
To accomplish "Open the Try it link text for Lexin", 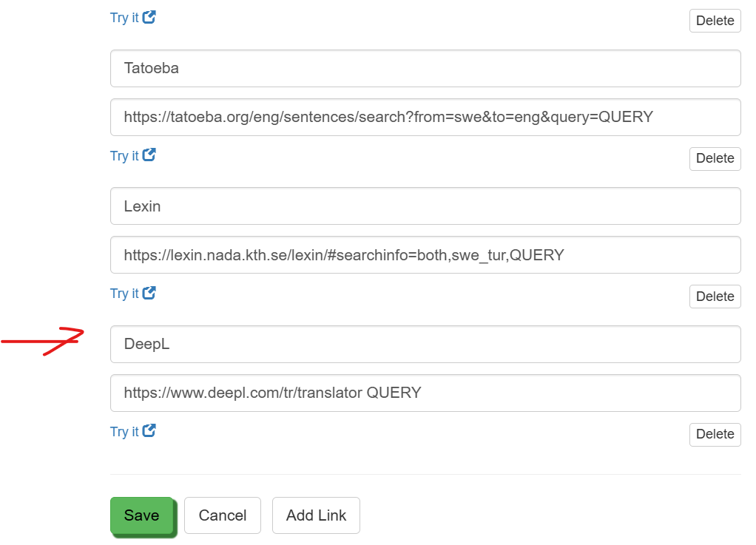I will click(124, 294).
